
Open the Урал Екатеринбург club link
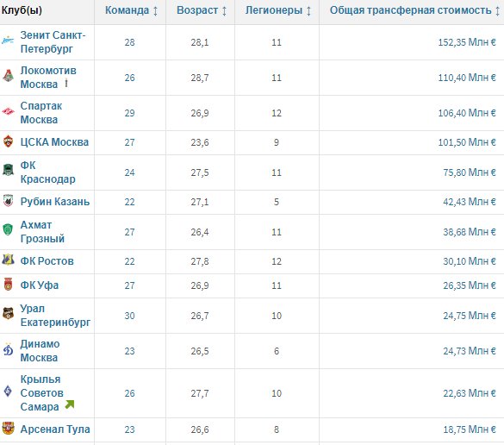(x=55, y=315)
